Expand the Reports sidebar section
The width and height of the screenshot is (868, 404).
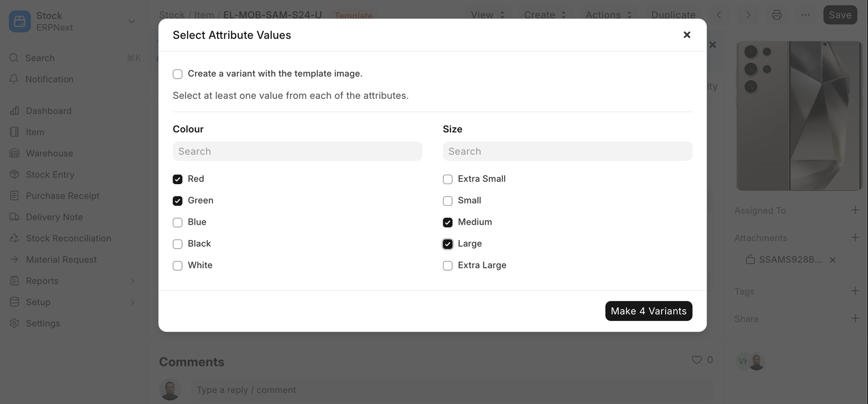(132, 281)
